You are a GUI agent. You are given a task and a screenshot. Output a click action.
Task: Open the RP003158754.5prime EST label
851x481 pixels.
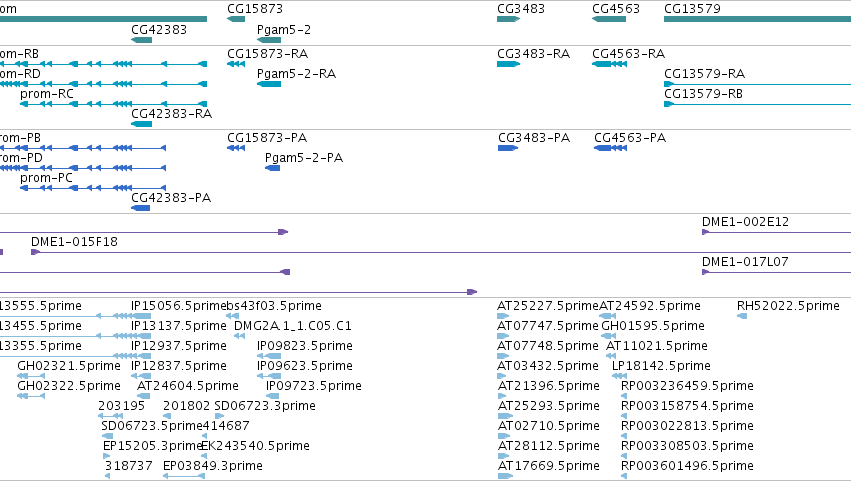coord(687,407)
